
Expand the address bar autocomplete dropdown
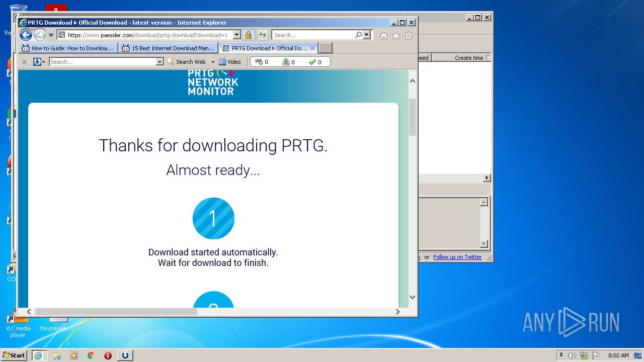click(236, 35)
